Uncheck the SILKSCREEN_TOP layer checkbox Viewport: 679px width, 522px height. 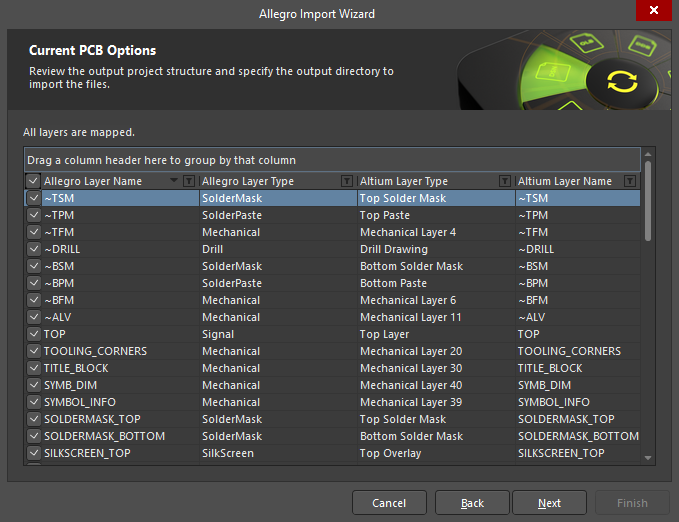[x=34, y=453]
